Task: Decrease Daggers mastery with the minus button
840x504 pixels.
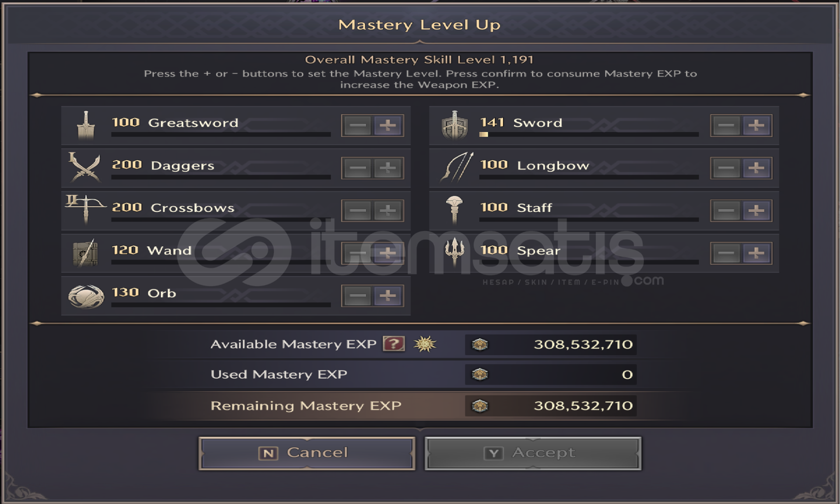Action: point(358,168)
